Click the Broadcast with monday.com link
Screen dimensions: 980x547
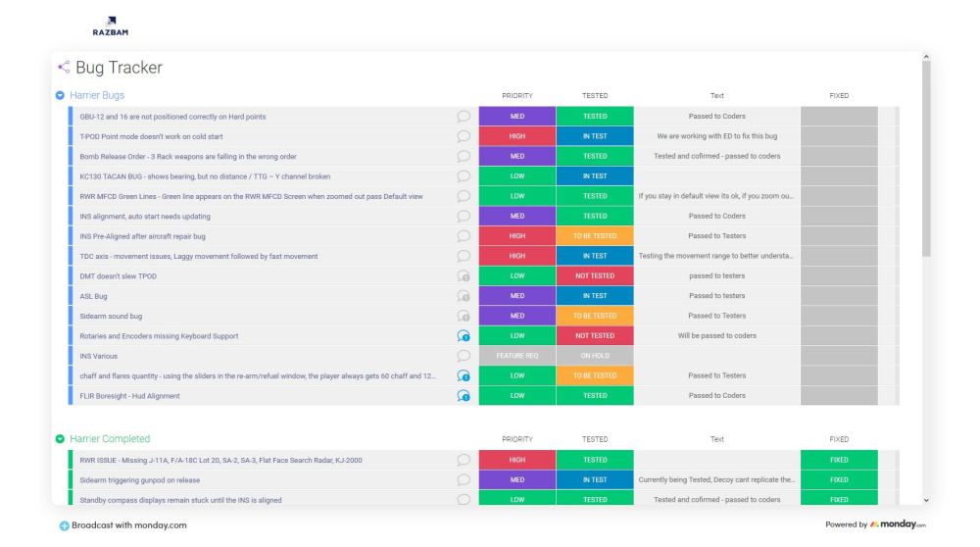coord(122,524)
